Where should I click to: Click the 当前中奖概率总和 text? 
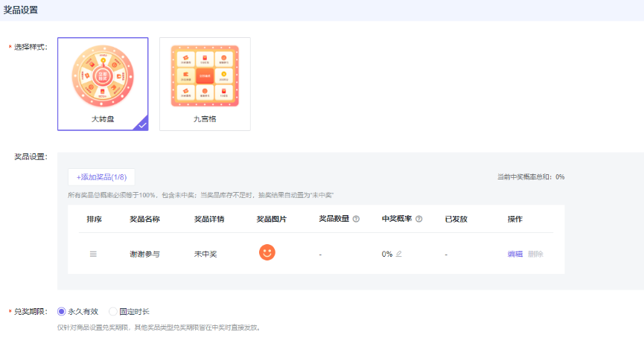531,177
